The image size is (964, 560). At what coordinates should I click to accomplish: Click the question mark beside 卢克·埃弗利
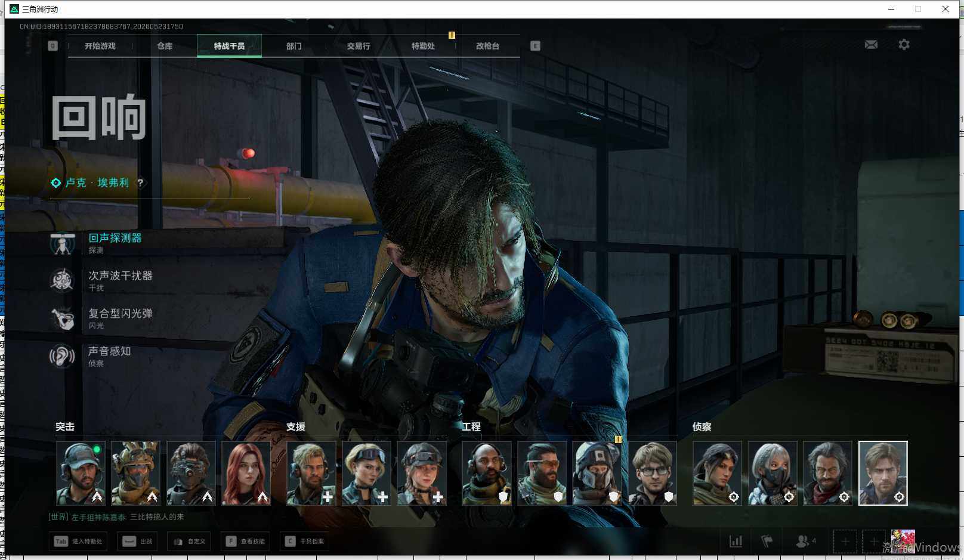(x=140, y=183)
